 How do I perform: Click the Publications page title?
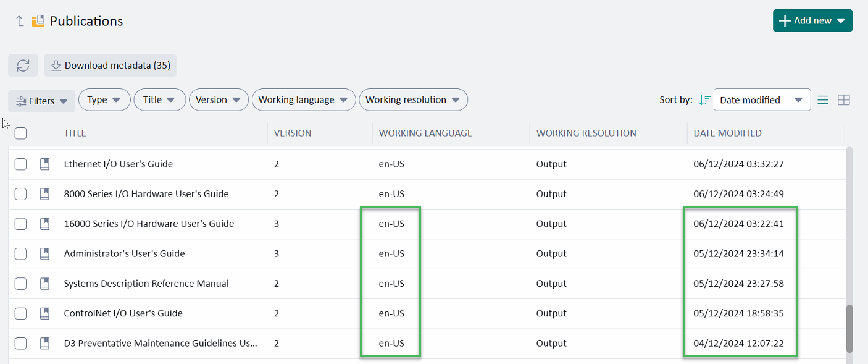coord(86,21)
